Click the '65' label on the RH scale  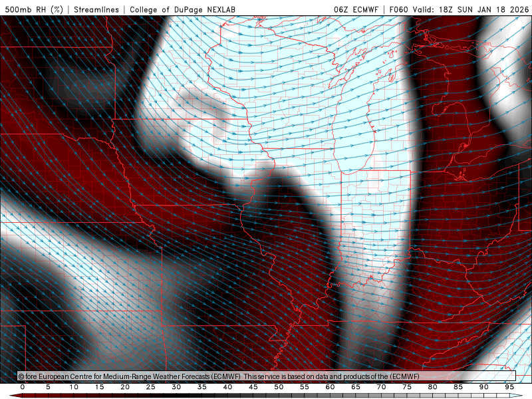[356, 387]
